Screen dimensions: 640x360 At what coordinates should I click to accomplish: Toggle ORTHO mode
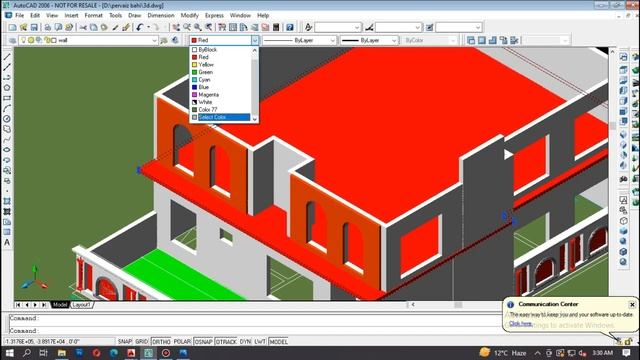tap(161, 342)
